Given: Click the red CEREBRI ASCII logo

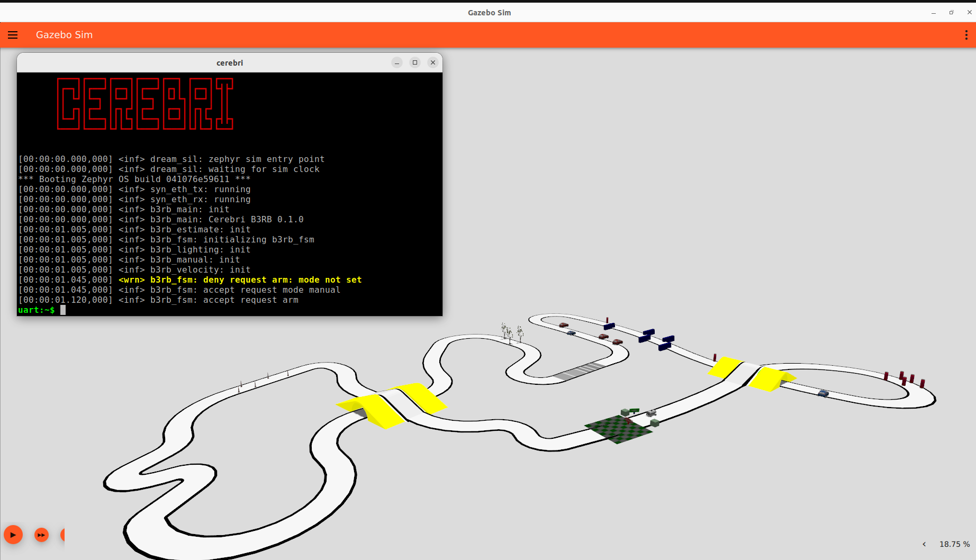Looking at the screenshot, I should click(x=145, y=104).
